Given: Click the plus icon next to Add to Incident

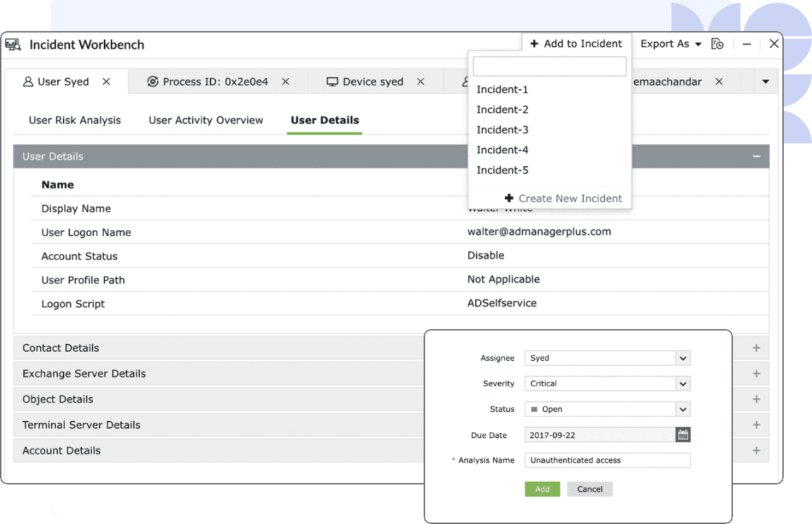Looking at the screenshot, I should pyautogui.click(x=533, y=43).
